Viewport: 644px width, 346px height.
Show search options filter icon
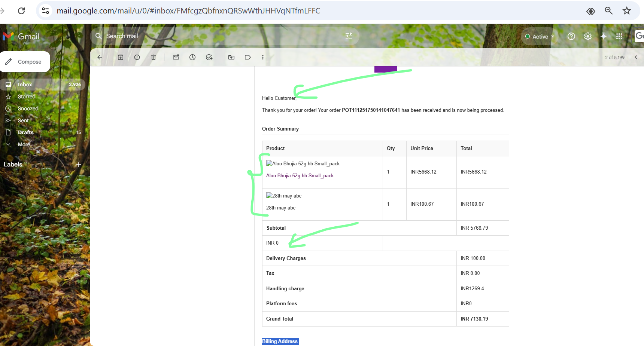coord(349,36)
